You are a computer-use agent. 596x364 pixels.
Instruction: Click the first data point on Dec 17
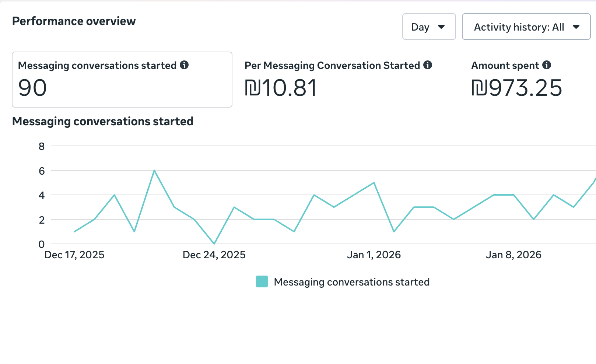(74, 231)
